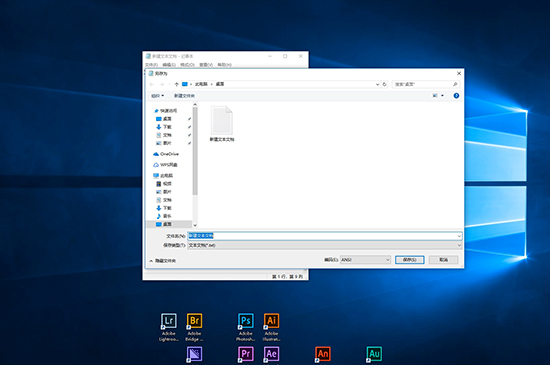Click the Cancel button
550x365 pixels.
(443, 260)
